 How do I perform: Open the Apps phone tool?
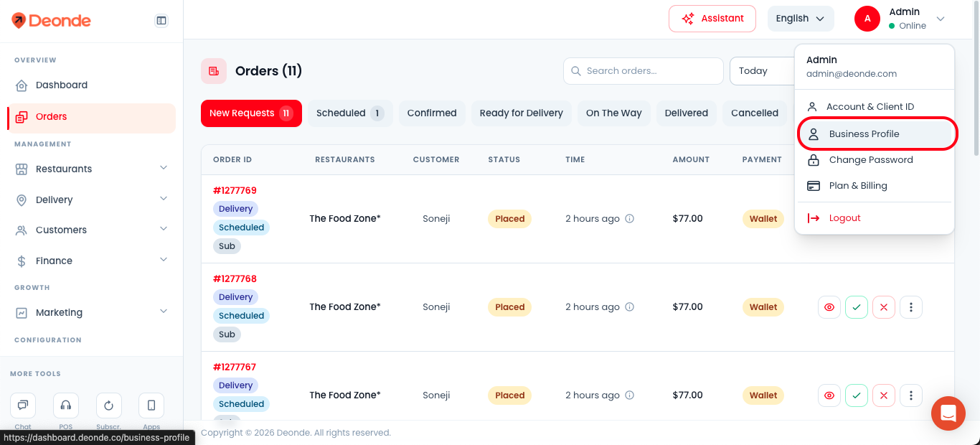point(151,406)
